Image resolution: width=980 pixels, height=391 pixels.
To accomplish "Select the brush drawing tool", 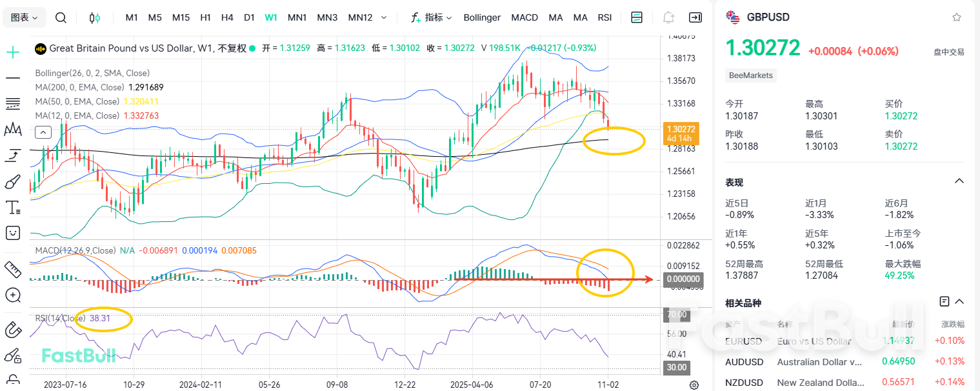I will click(12, 182).
